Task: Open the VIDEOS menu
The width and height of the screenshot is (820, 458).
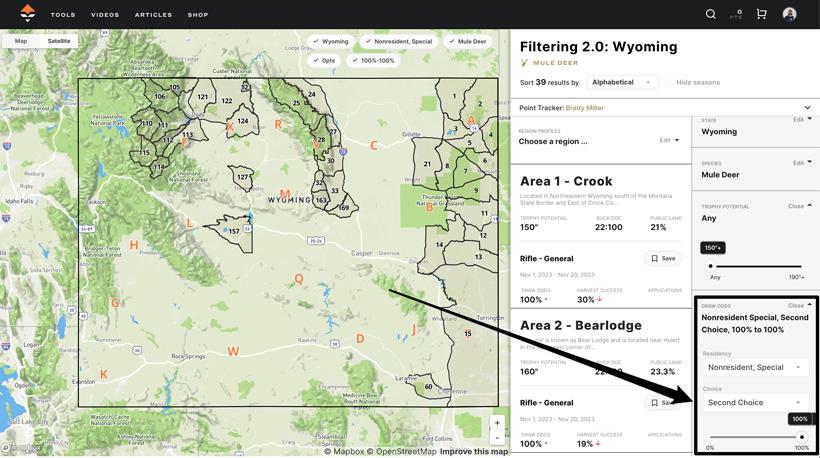Action: [105, 15]
